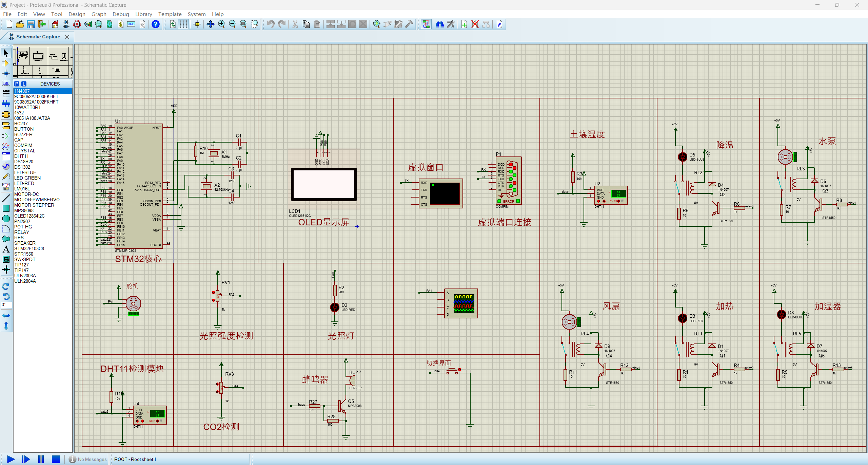
Task: Open the Design menu
Action: click(x=77, y=14)
